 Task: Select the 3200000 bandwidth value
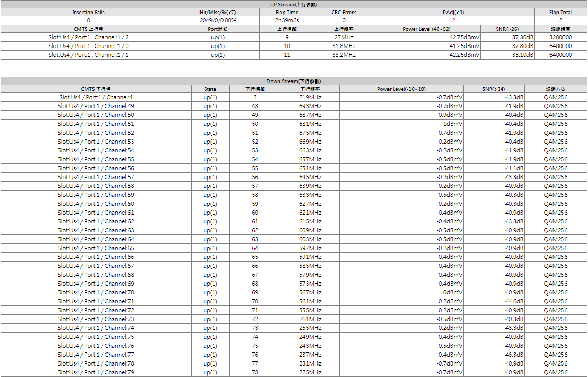560,38
